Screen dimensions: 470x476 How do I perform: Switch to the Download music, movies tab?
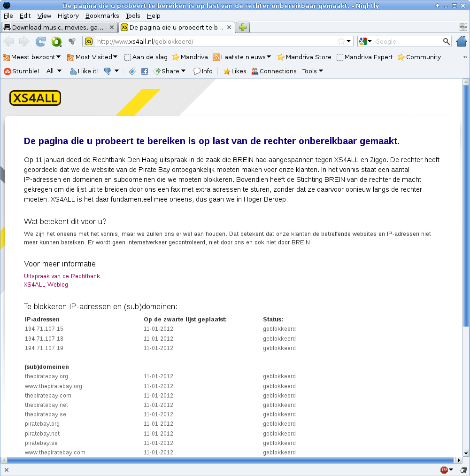tap(59, 27)
